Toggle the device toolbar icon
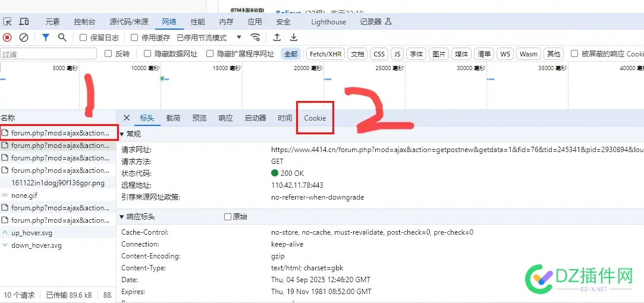Screen dimensions: 644x303 point(24,22)
